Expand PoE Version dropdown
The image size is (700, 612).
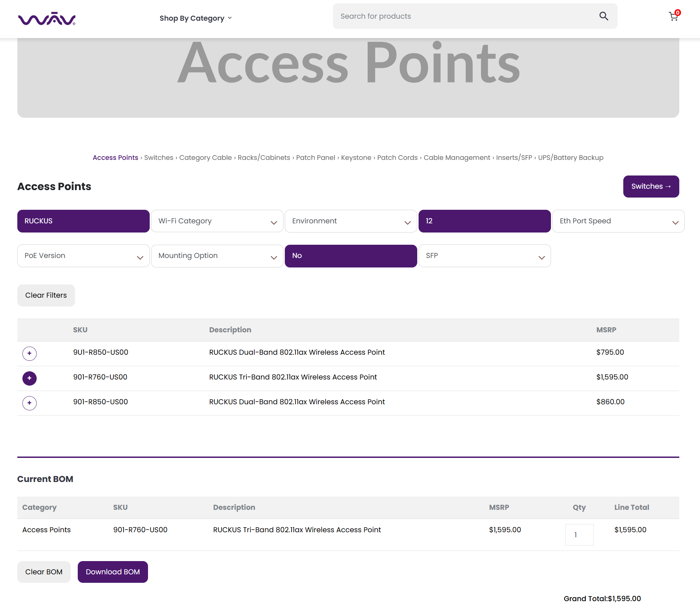pos(84,256)
